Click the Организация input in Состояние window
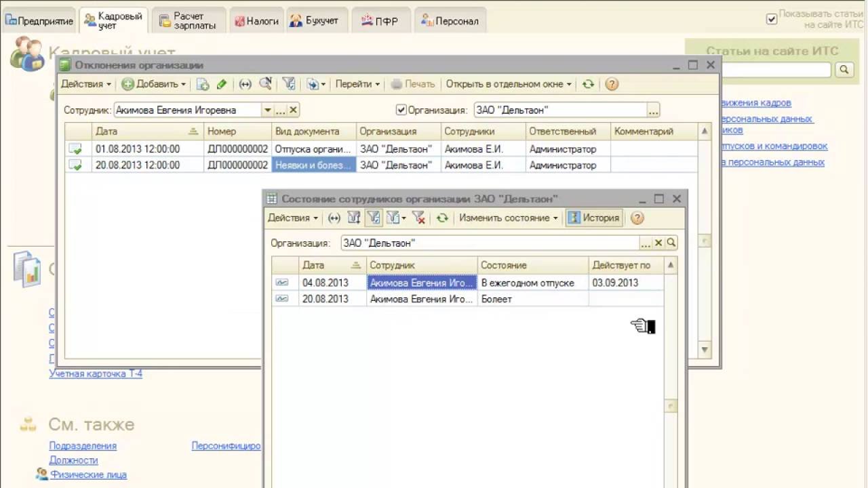868x488 pixels. 490,243
